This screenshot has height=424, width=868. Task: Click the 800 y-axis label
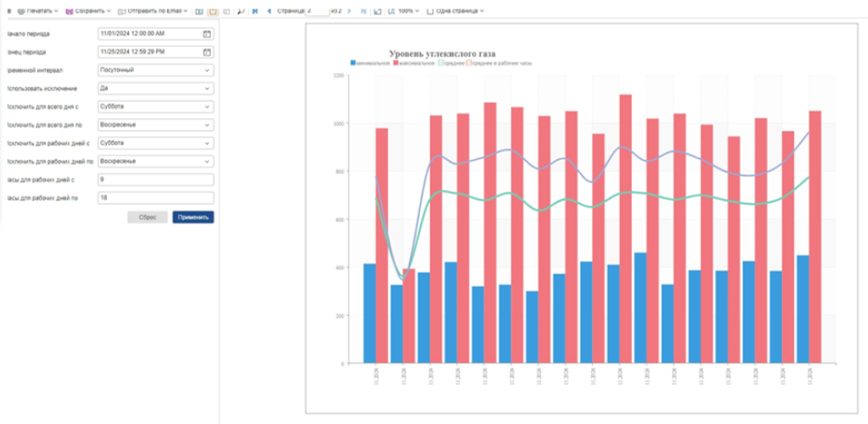pos(340,171)
